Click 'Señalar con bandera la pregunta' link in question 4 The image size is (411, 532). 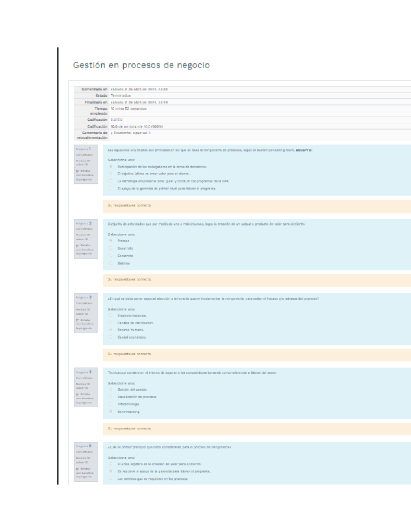pyautogui.click(x=84, y=398)
